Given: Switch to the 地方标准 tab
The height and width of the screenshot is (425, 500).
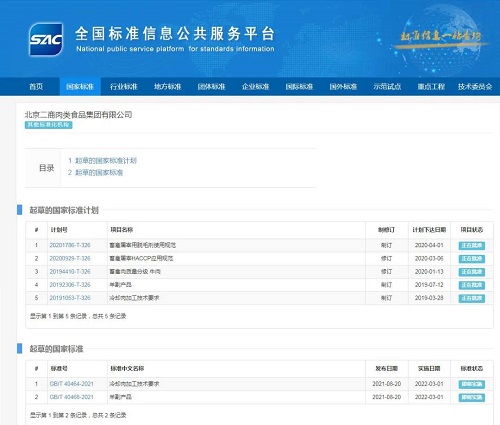Looking at the screenshot, I should click(168, 87).
